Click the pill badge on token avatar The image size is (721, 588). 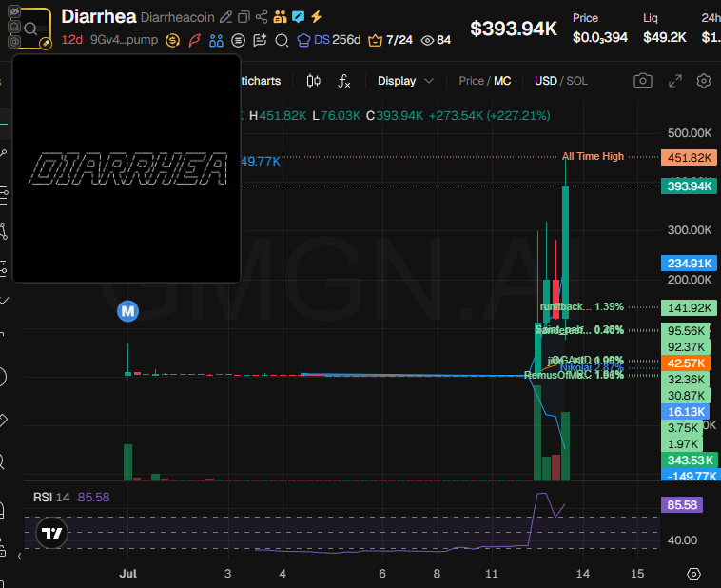[x=46, y=44]
